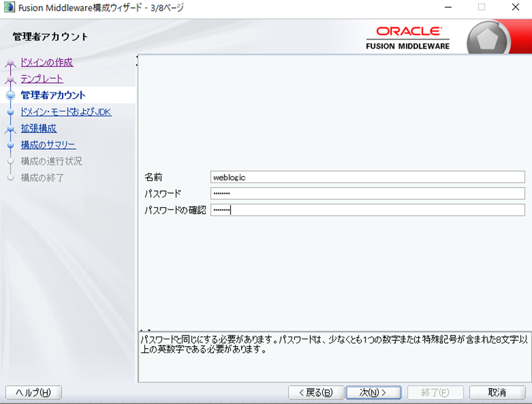Click the step bullet beside 構成のサマリー
This screenshot has height=404, width=532.
pyautogui.click(x=10, y=145)
